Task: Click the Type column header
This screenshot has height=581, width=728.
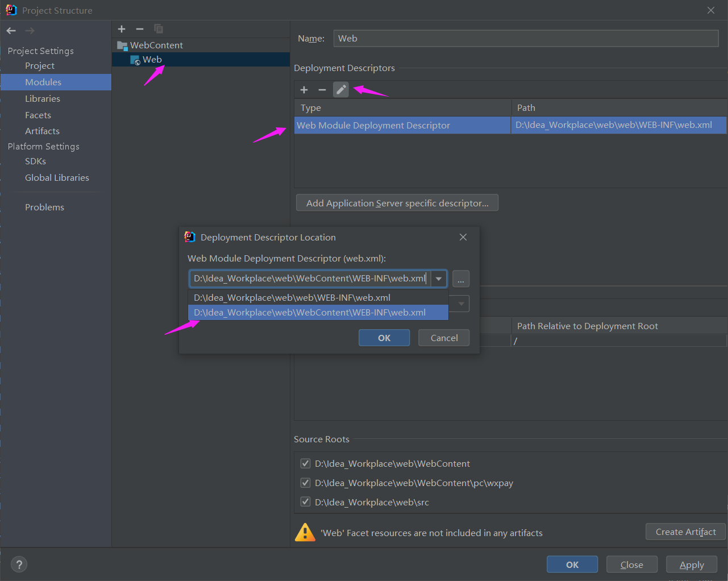Action: click(403, 108)
